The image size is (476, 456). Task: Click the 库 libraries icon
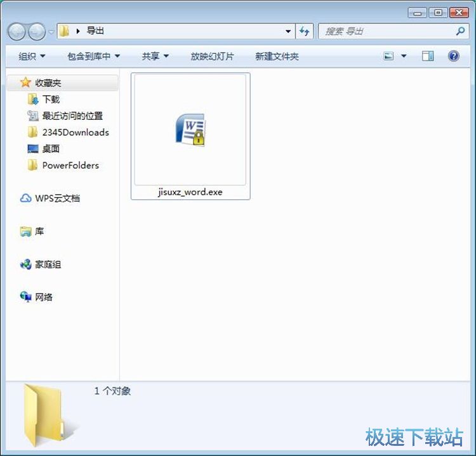tap(26, 231)
